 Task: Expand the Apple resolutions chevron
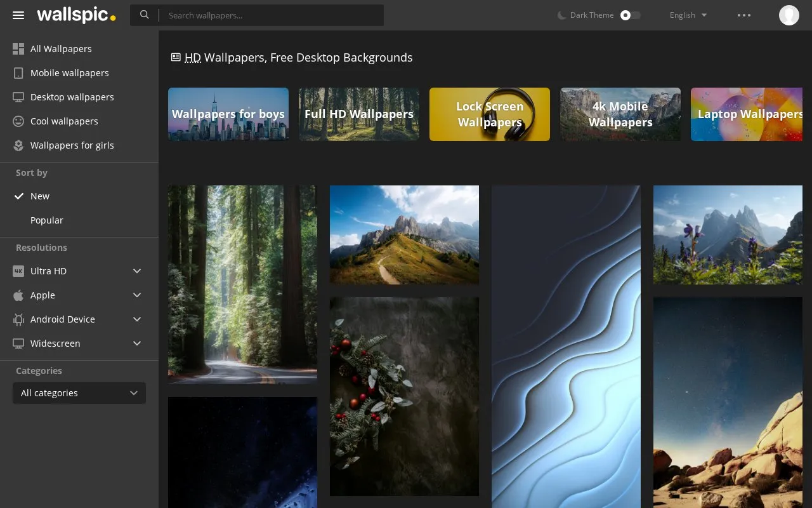(137, 295)
